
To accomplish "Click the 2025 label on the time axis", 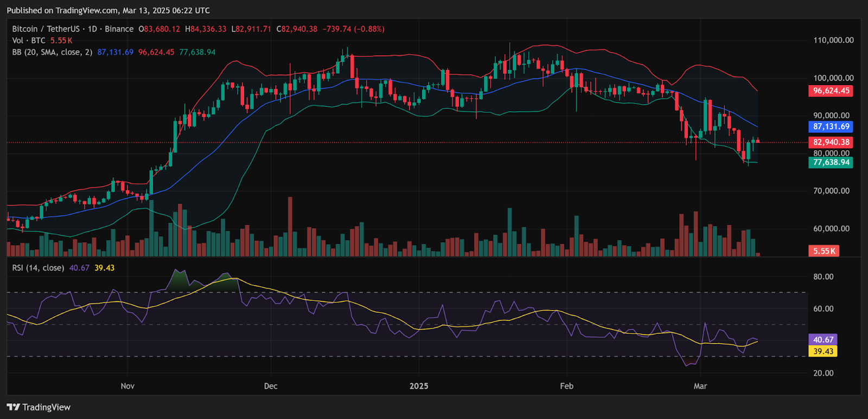I will click(x=419, y=386).
